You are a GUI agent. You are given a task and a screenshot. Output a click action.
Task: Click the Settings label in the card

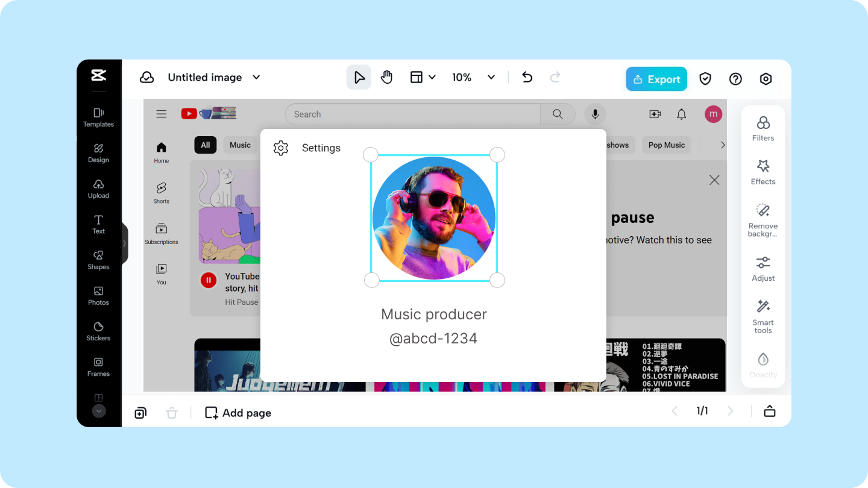321,148
